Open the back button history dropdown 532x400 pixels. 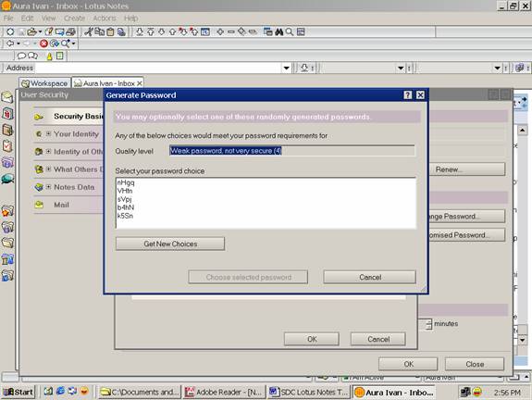[x=19, y=44]
